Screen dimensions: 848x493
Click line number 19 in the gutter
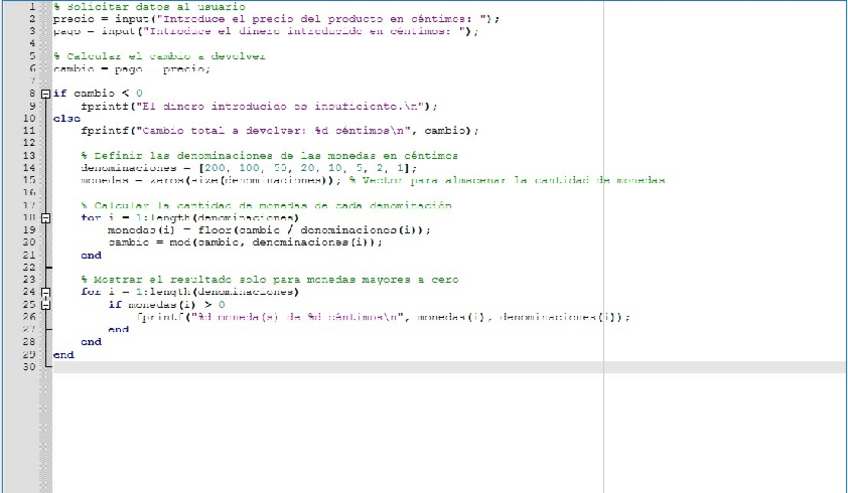click(30, 230)
